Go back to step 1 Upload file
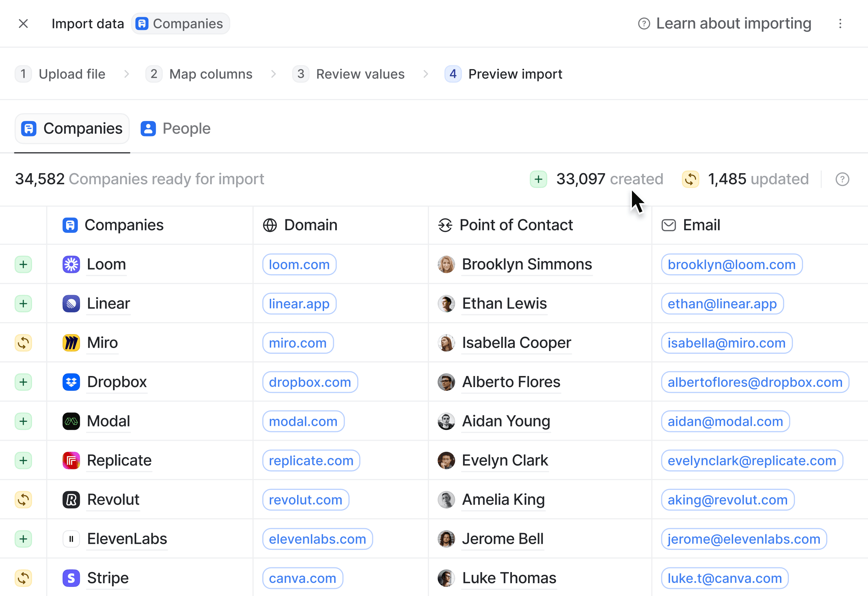Viewport: 868px width, 596px height. (x=61, y=74)
